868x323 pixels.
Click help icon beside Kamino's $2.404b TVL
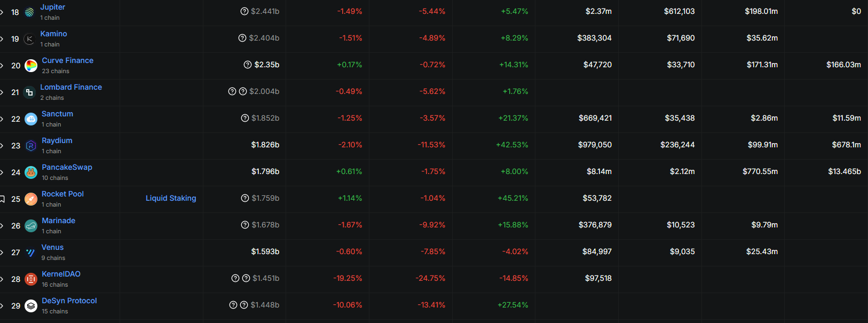coord(242,38)
